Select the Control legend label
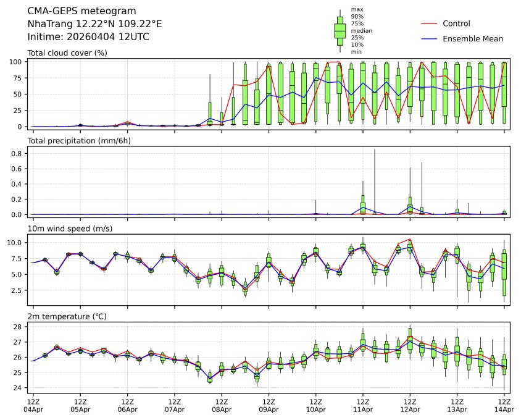The height and width of the screenshot is (420, 521). coord(456,23)
